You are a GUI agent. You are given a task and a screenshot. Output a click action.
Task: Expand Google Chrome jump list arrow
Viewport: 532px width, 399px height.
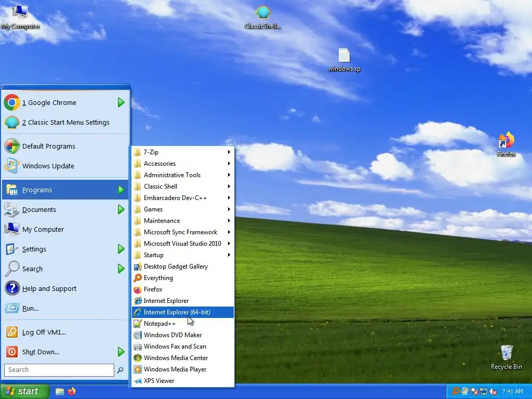click(121, 102)
